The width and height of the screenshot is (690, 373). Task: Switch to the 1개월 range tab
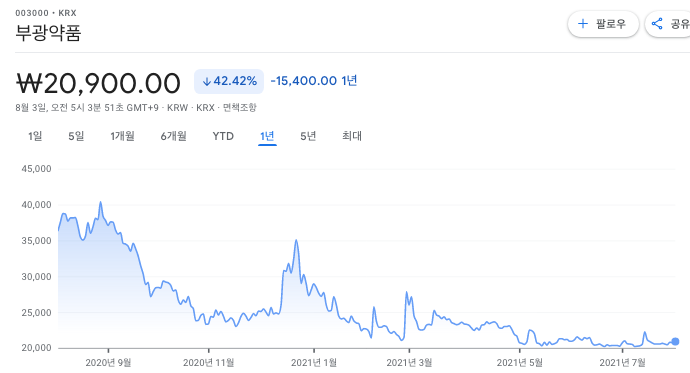pos(122,136)
